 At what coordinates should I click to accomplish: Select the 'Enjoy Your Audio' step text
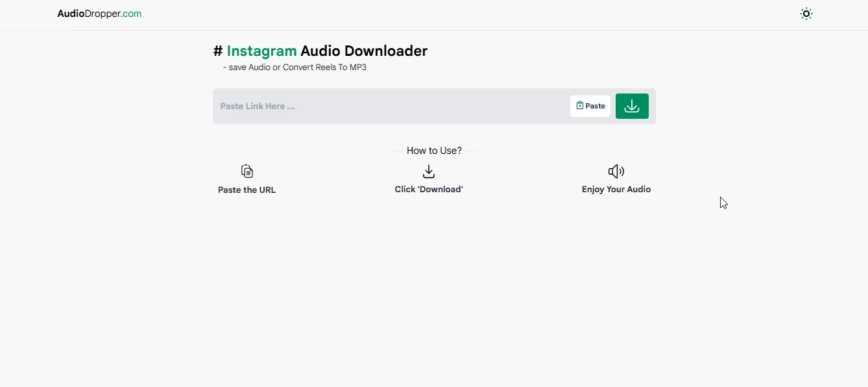(616, 190)
